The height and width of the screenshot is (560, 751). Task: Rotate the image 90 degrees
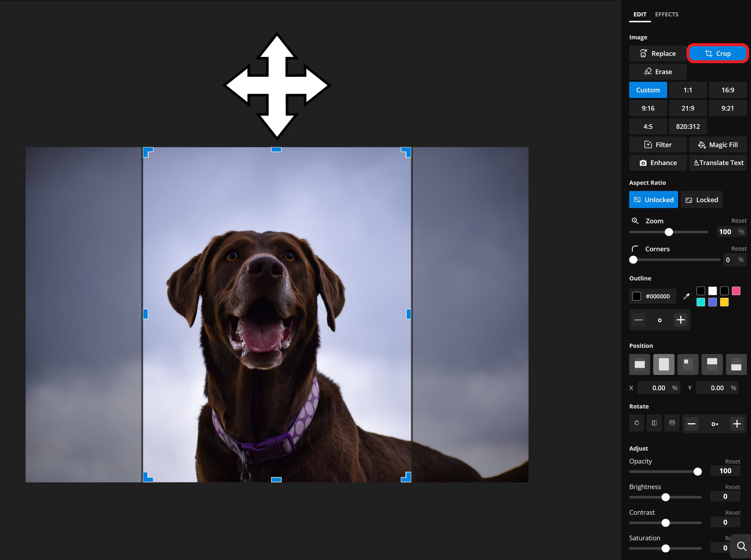[x=636, y=423]
